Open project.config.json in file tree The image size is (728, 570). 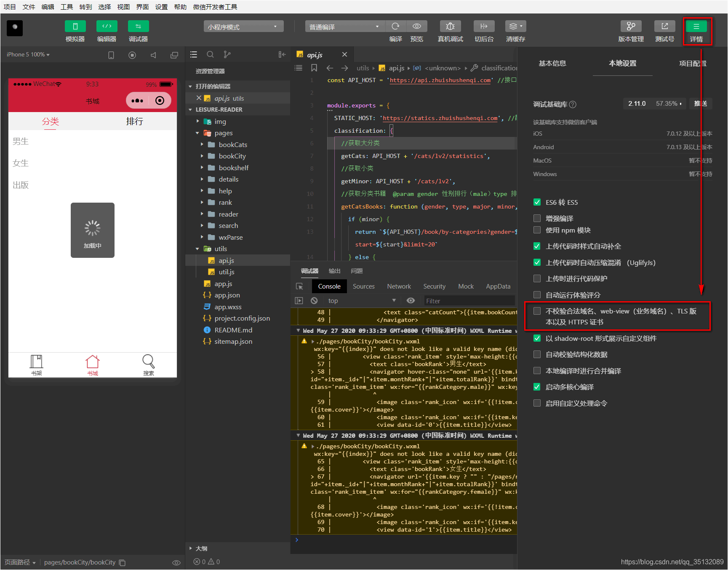point(242,318)
